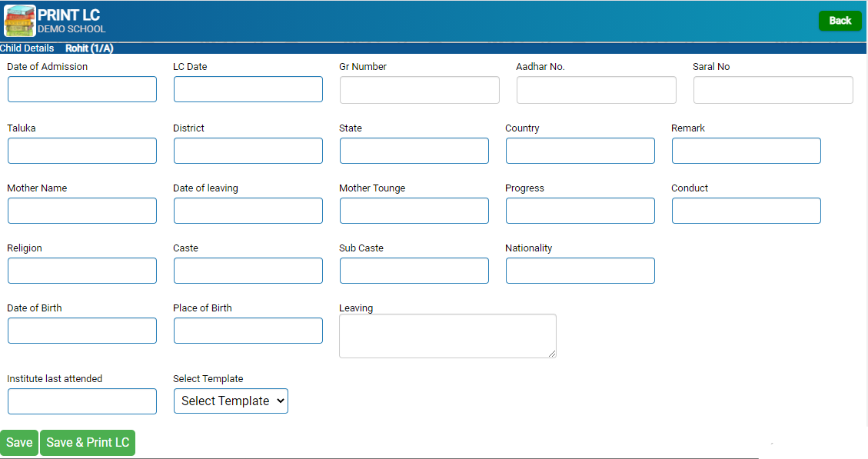Open the Select Template dropdown
Viewport: 868px width, 459px height.
(x=231, y=401)
